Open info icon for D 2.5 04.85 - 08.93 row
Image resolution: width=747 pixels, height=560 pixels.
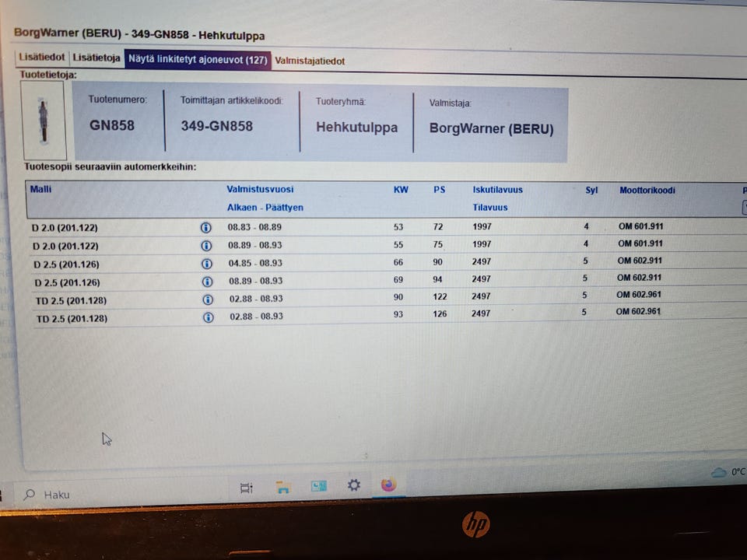[x=207, y=264]
